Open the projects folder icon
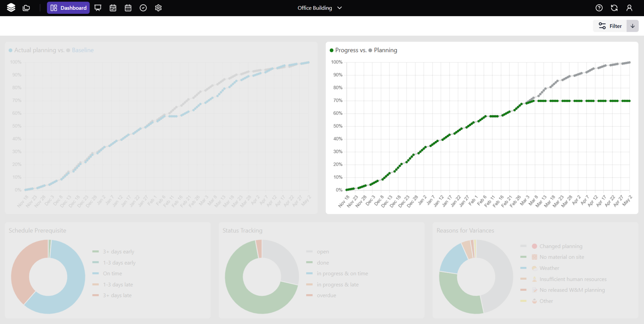Viewport: 644px width, 324px height. click(x=26, y=8)
